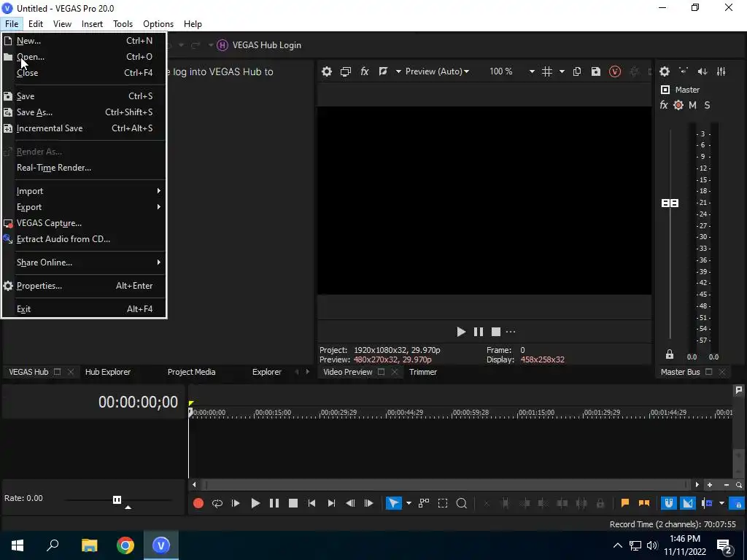The height and width of the screenshot is (560, 747).
Task: Start recording with red record button
Action: 198,503
